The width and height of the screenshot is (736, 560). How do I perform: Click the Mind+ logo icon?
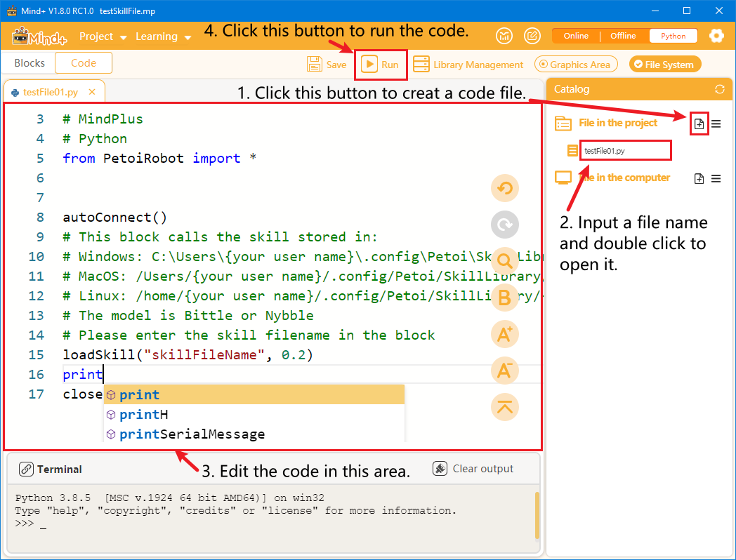(x=39, y=36)
